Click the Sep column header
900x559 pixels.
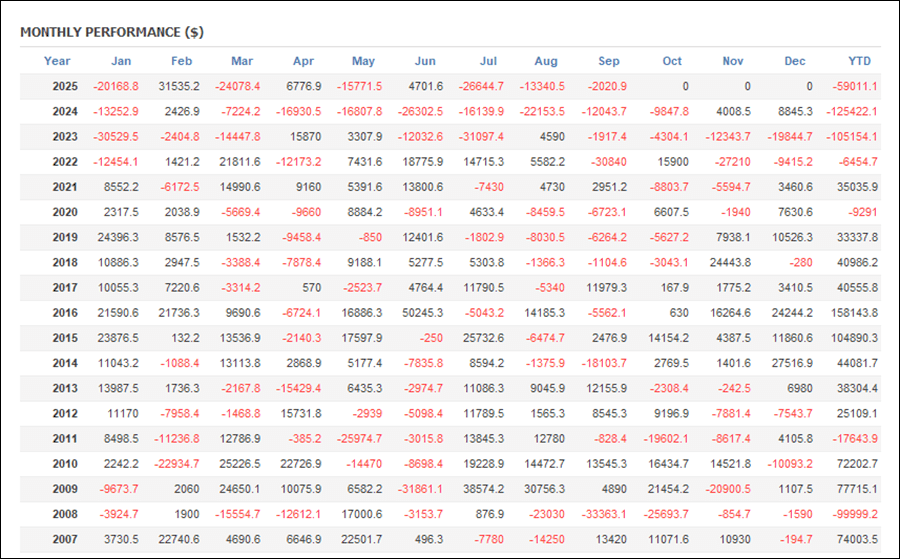tap(609, 61)
